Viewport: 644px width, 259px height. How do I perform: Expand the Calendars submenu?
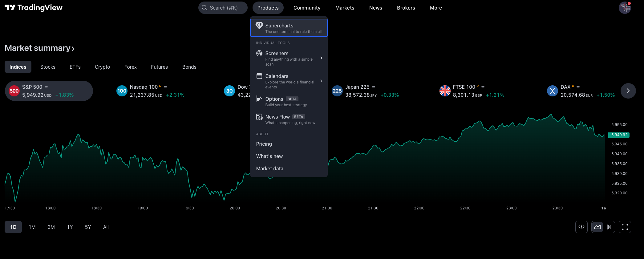coord(321,81)
